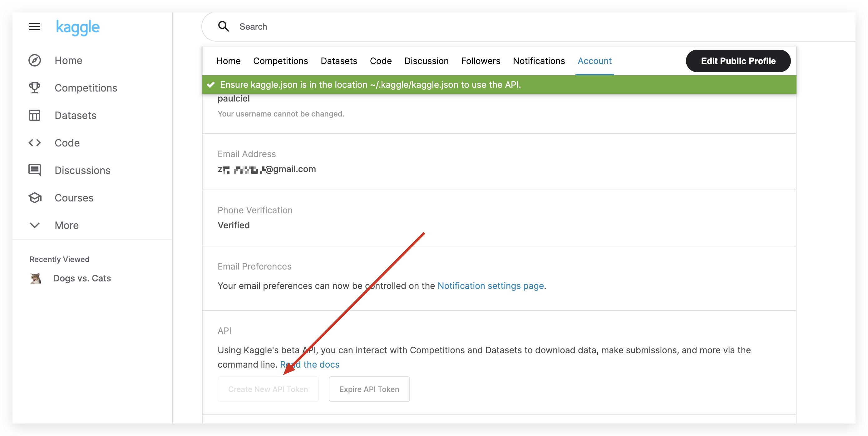The width and height of the screenshot is (868, 436).
Task: Open the hamburger menu icon
Action: click(34, 27)
